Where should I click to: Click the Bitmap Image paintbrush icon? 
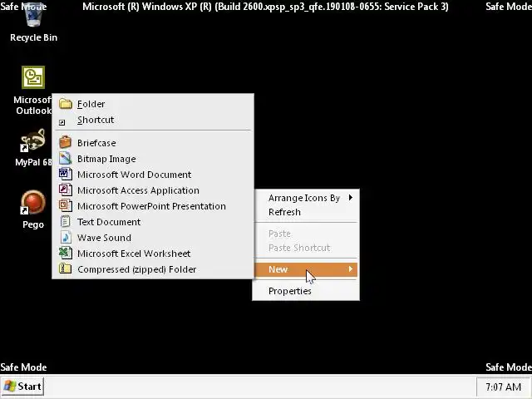[65, 158]
